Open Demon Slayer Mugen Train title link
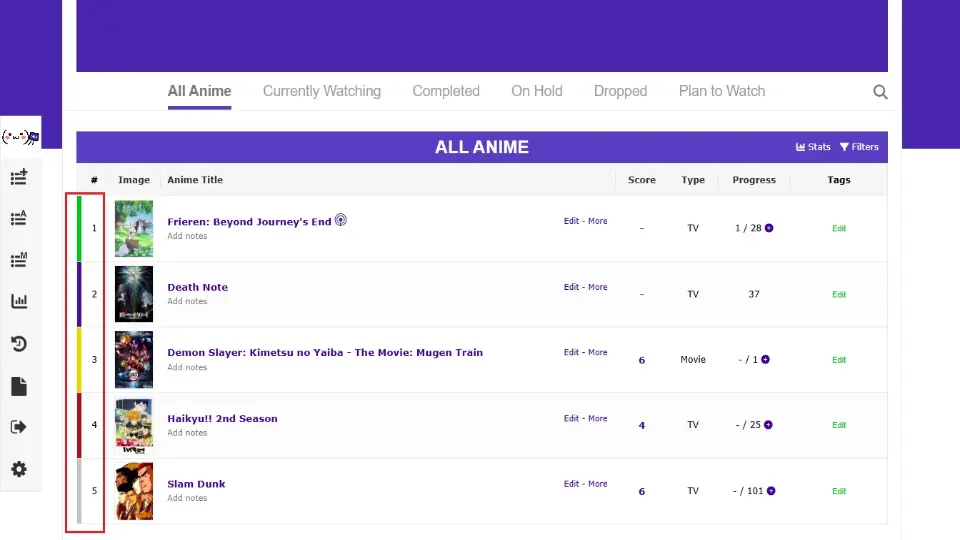Viewport: 960px width, 540px height. (325, 353)
